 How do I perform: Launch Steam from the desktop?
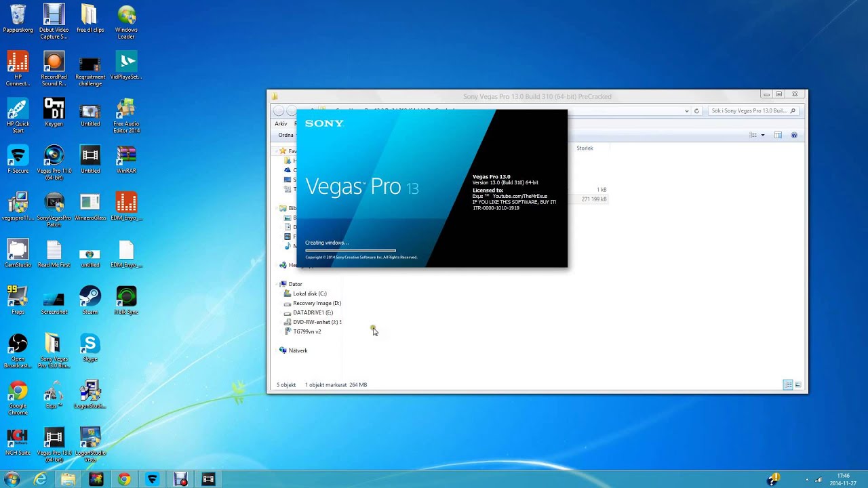click(x=90, y=300)
